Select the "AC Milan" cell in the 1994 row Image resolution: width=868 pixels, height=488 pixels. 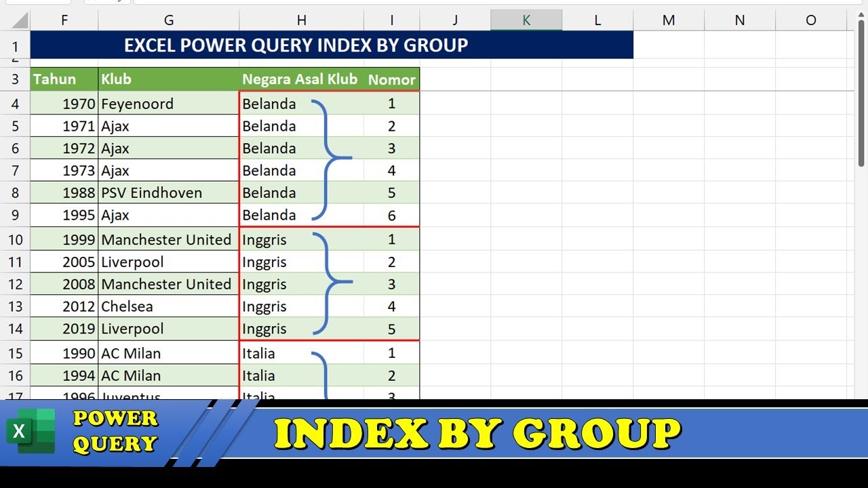pos(169,375)
